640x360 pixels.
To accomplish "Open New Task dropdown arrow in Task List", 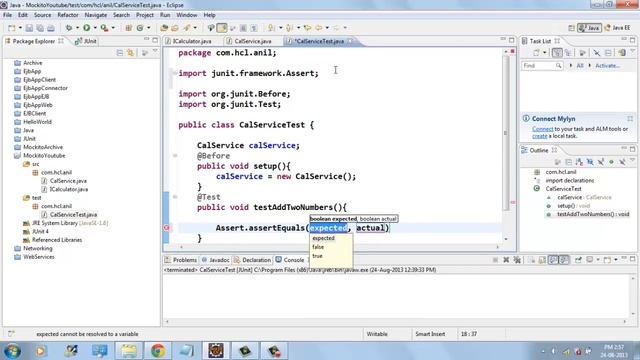I will [x=544, y=53].
